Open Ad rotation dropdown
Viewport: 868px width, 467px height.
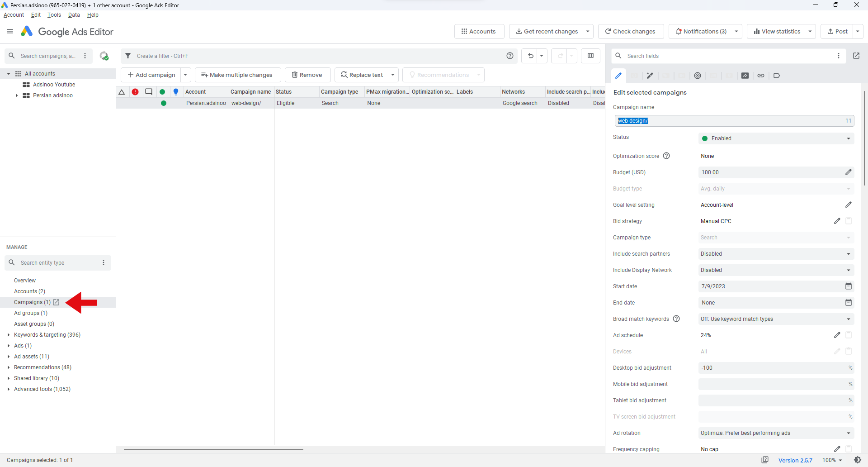click(x=776, y=433)
